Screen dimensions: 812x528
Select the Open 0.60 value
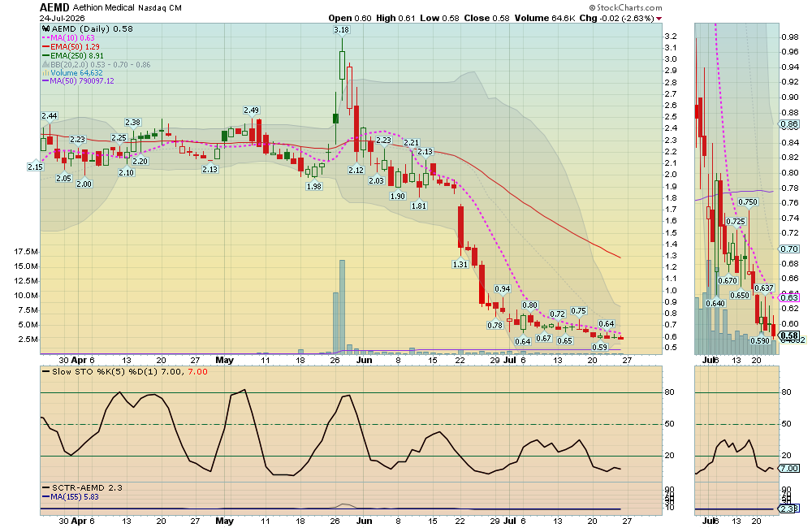pyautogui.click(x=349, y=18)
